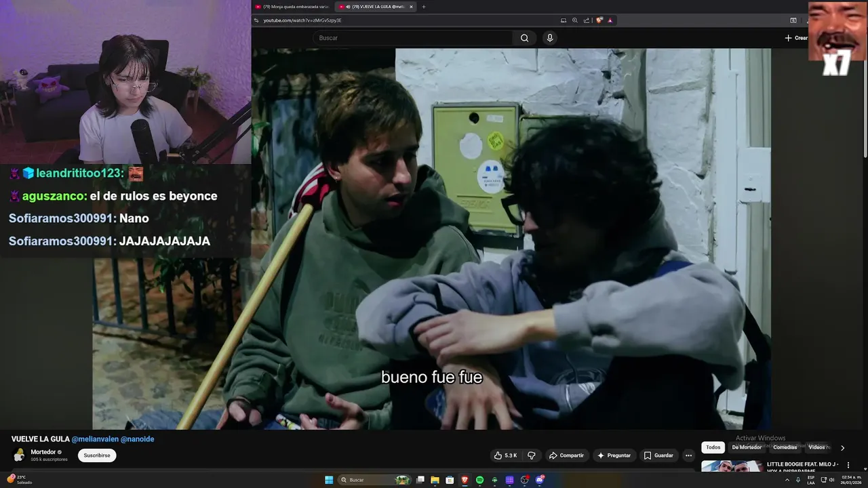868x488 pixels.
Task: Switch to Monja queda embarazada tab
Action: coord(292,7)
